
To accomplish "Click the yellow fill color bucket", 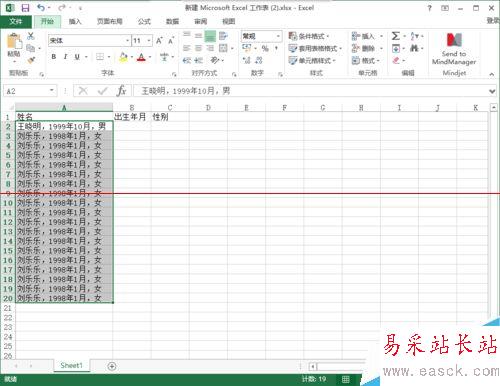I will pos(123,57).
